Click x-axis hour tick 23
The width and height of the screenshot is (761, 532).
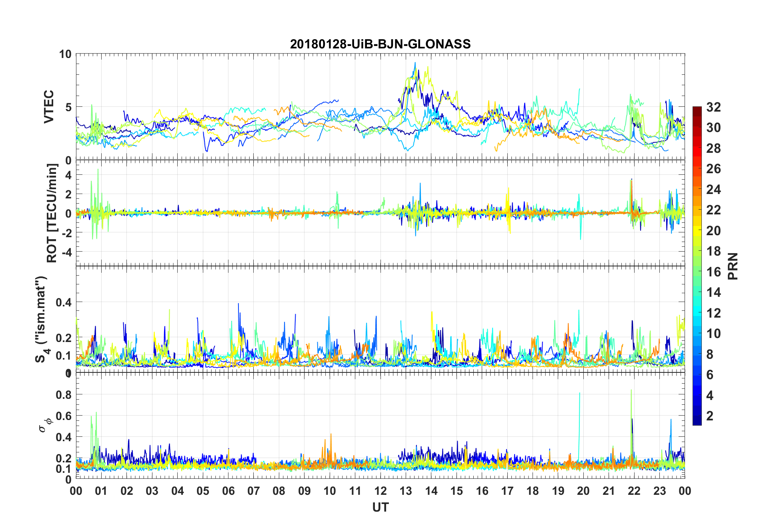click(x=659, y=491)
